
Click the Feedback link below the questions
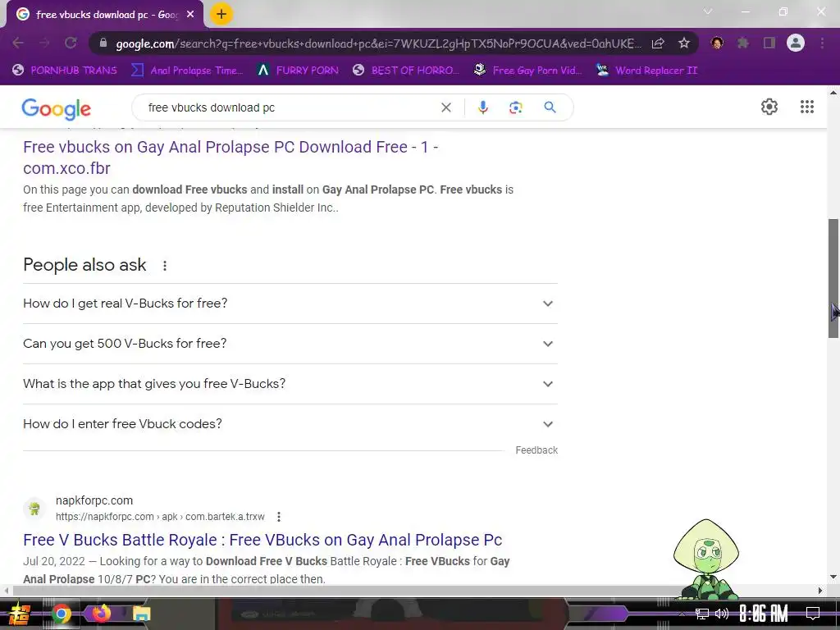click(x=536, y=450)
